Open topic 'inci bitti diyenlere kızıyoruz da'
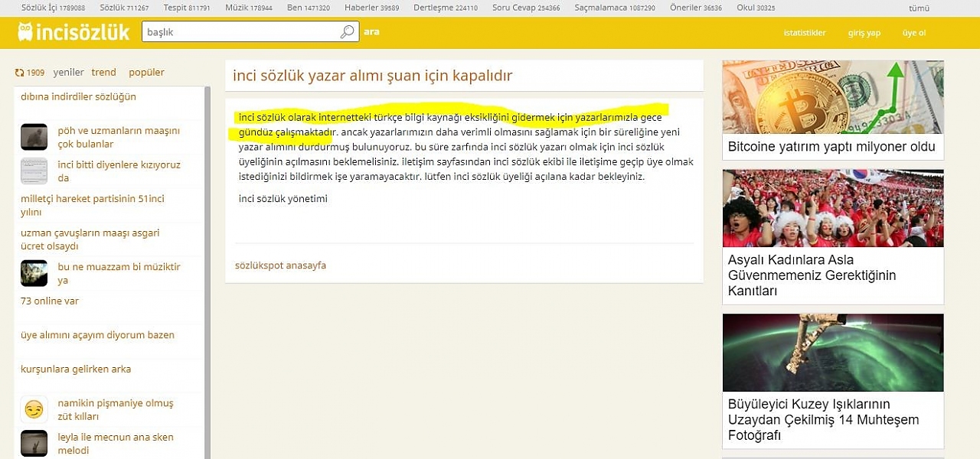 119,171
